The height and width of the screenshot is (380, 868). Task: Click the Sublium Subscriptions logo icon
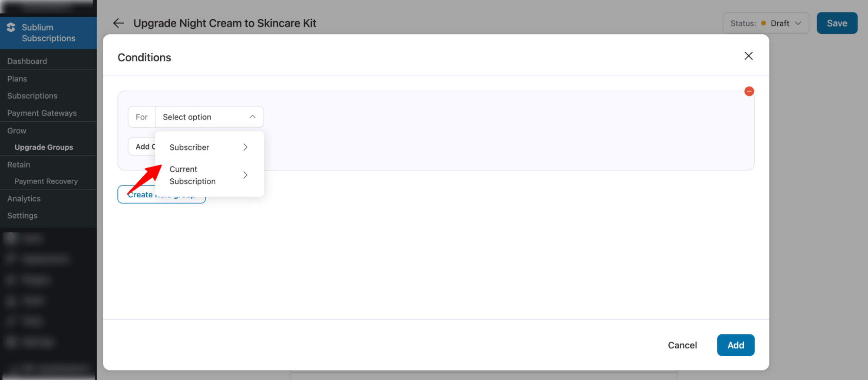pyautogui.click(x=11, y=27)
